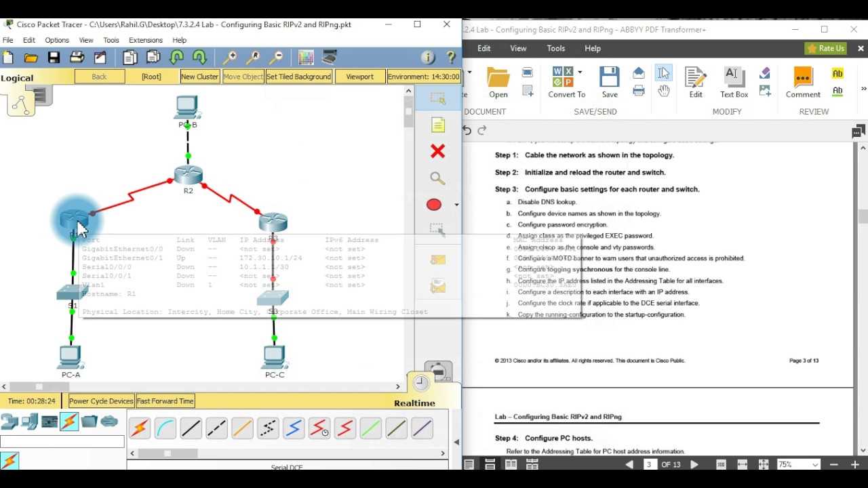Select the orange fiber cable
This screenshot has width=868, height=488.
243,428
